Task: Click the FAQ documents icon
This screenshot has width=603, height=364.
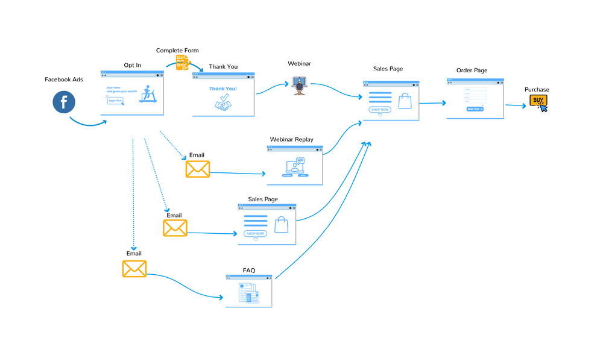Action: [x=248, y=294]
